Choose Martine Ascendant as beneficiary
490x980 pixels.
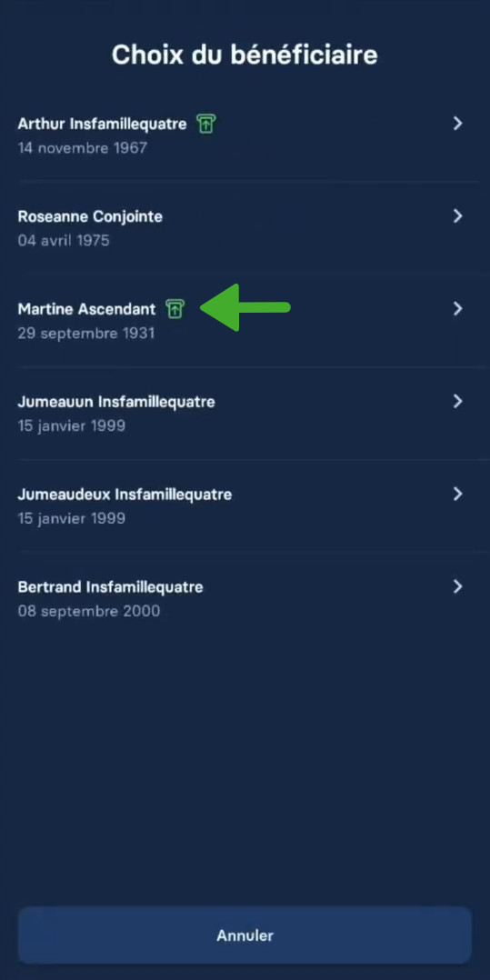[245, 321]
